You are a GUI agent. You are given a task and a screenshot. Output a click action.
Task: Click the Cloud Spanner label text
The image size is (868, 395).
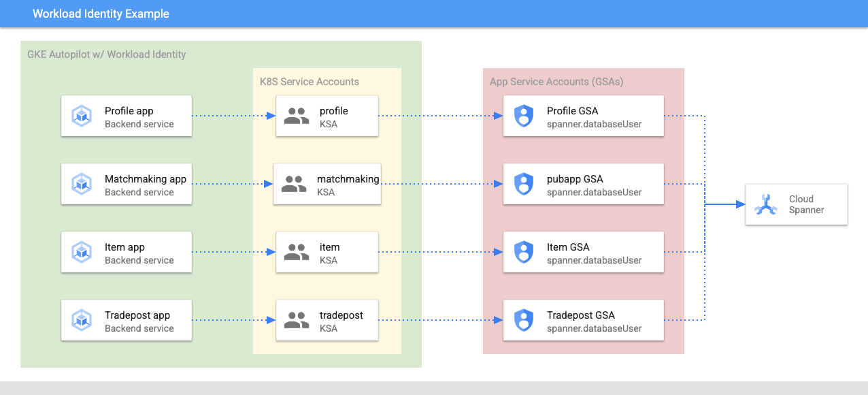point(806,204)
